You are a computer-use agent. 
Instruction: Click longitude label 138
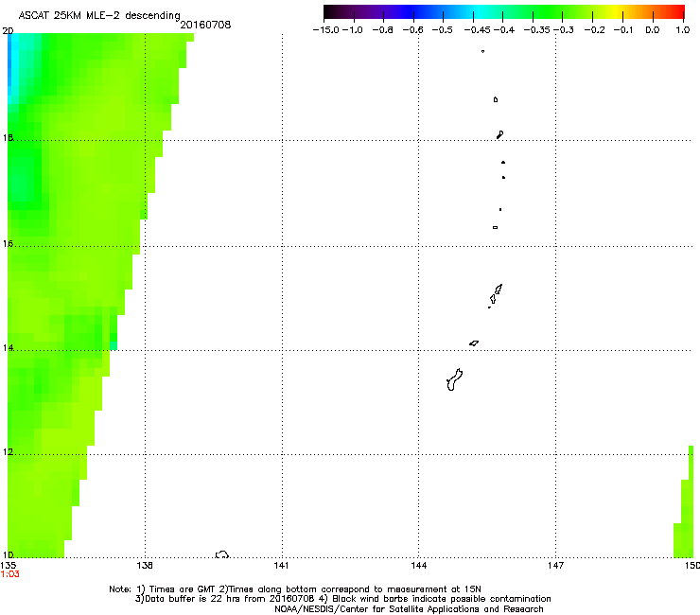(145, 566)
